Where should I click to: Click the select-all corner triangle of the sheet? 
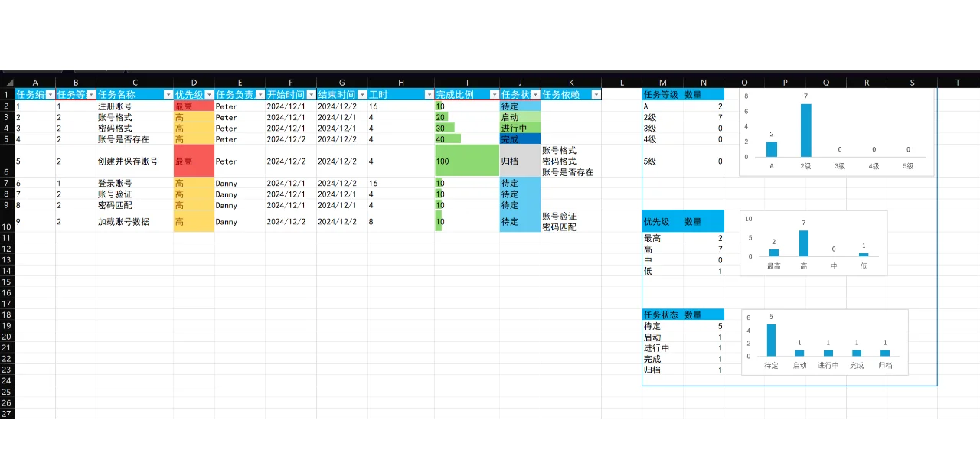[x=8, y=83]
